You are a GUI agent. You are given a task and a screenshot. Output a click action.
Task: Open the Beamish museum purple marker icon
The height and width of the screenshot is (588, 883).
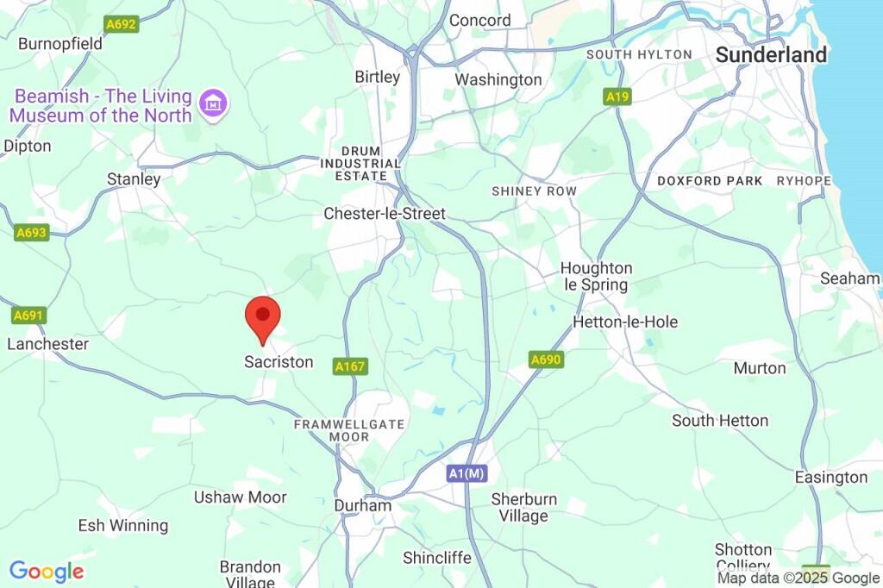[x=214, y=105]
